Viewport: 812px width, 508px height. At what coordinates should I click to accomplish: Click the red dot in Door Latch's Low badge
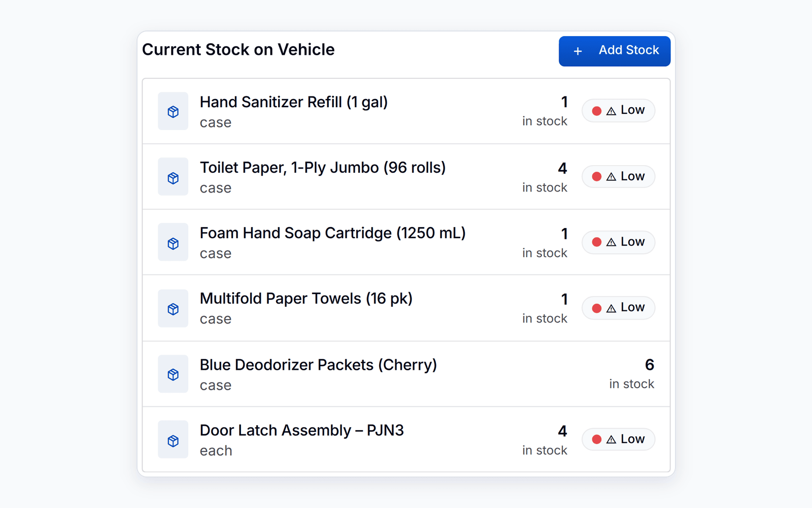tap(597, 439)
